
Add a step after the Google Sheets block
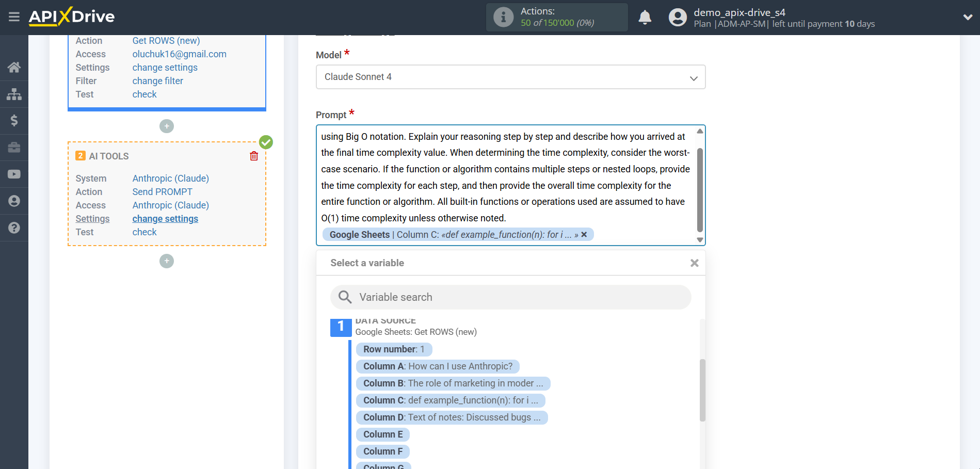tap(167, 126)
